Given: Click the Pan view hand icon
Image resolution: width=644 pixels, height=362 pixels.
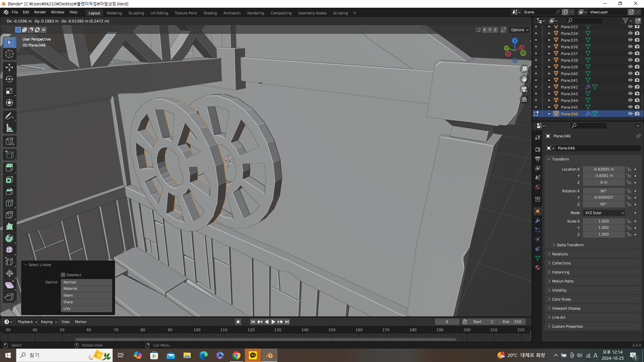Looking at the screenshot, I should tap(524, 79).
